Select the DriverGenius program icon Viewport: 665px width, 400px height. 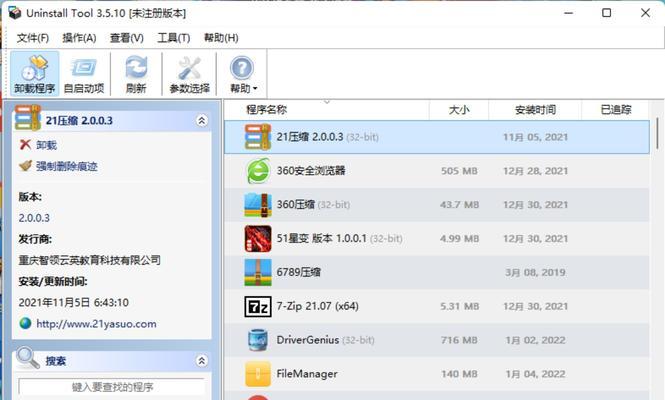pyautogui.click(x=258, y=340)
